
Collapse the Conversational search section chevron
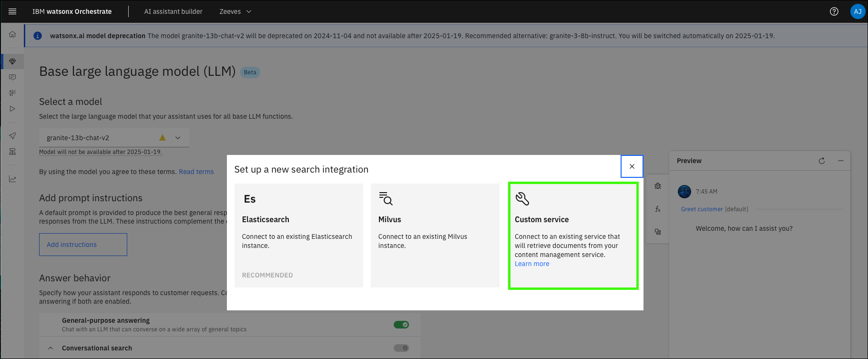click(51, 348)
